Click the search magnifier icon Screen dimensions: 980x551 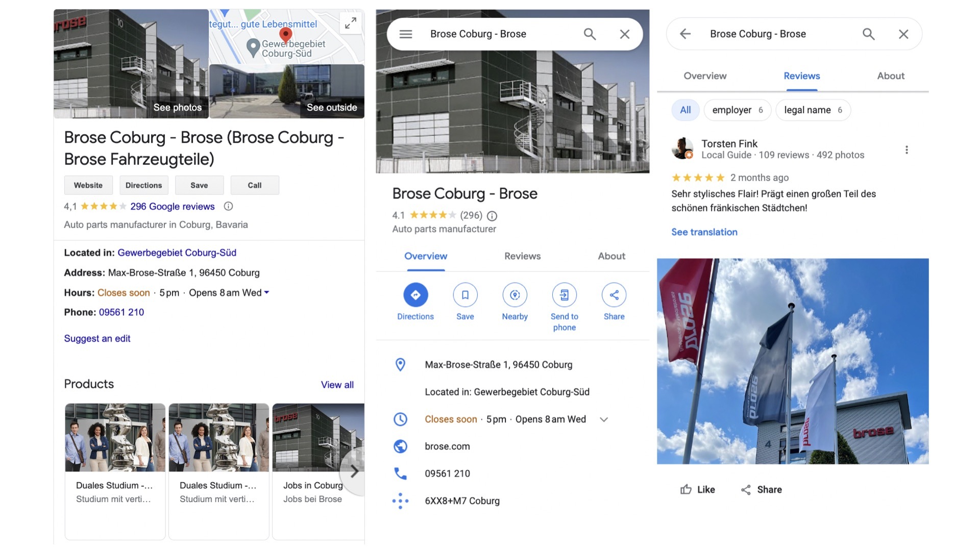590,34
